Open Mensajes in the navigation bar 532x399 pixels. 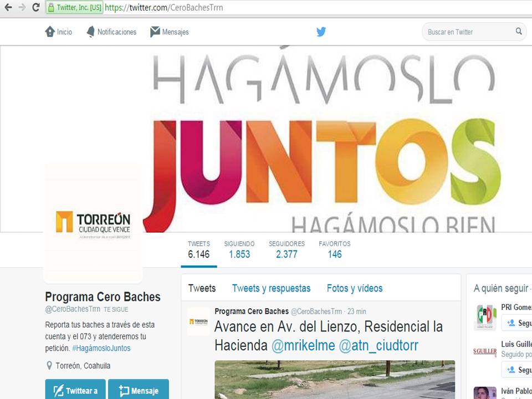(170, 32)
